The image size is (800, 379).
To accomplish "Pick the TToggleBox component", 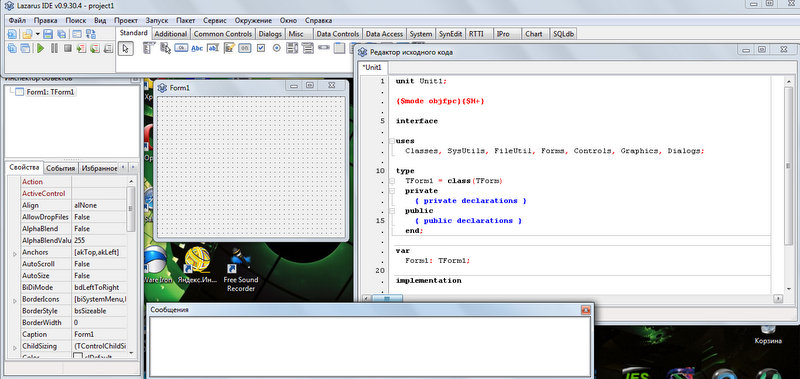I will [245, 48].
